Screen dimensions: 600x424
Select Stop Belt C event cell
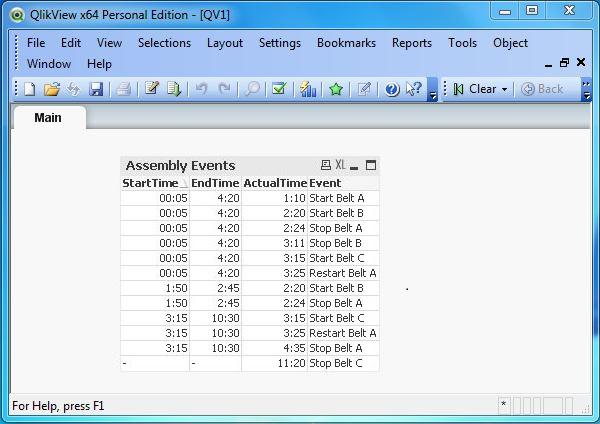(343, 363)
